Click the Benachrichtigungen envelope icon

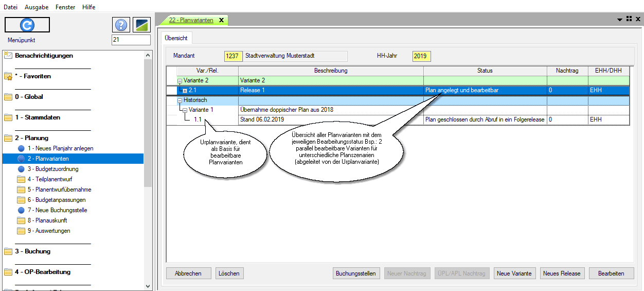8,56
